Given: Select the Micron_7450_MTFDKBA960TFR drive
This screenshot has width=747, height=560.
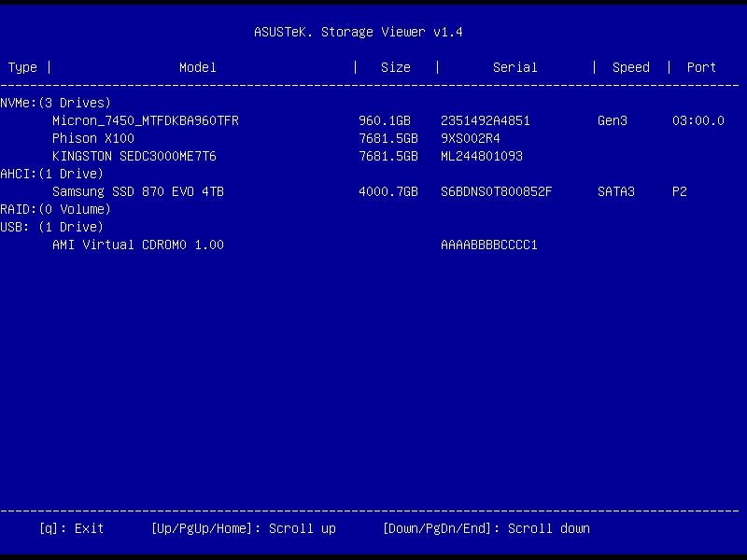Looking at the screenshot, I should click(146, 120).
